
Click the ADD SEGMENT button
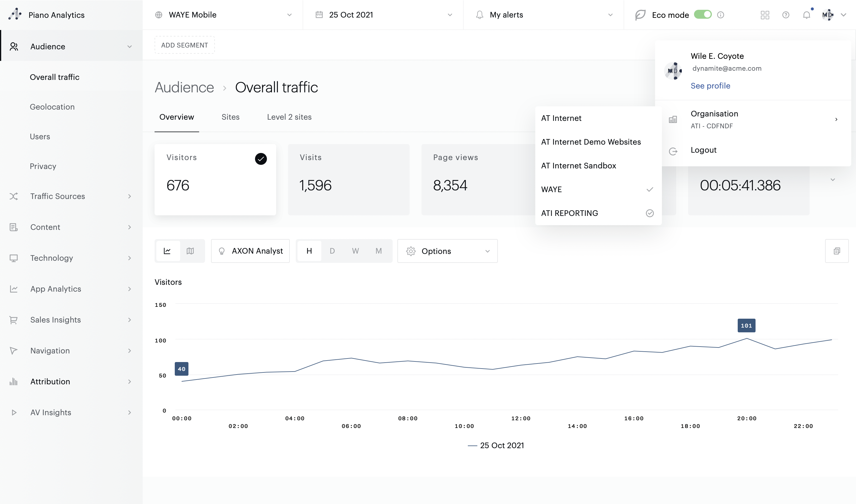click(185, 45)
